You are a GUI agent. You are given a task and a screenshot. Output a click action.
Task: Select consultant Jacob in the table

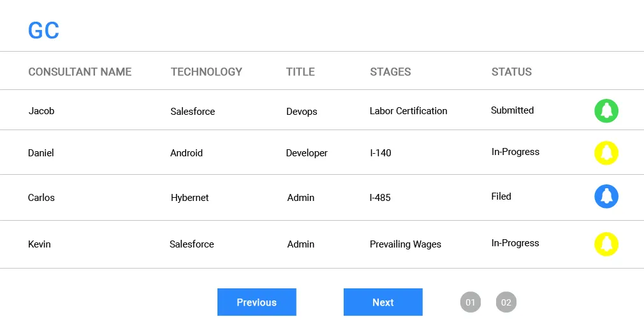pyautogui.click(x=41, y=111)
